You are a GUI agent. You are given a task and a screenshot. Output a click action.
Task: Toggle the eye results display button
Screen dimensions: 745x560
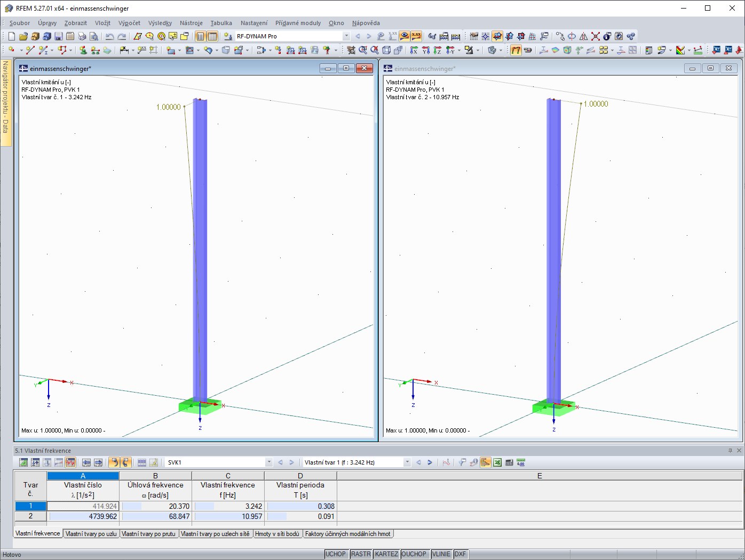405,36
